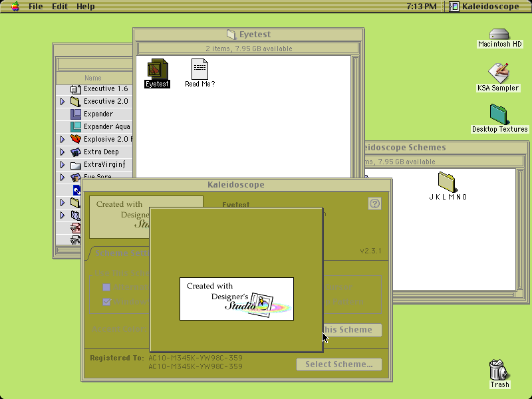This screenshot has height=399, width=532.
Task: Click the Select Scheme... button
Action: click(x=339, y=364)
